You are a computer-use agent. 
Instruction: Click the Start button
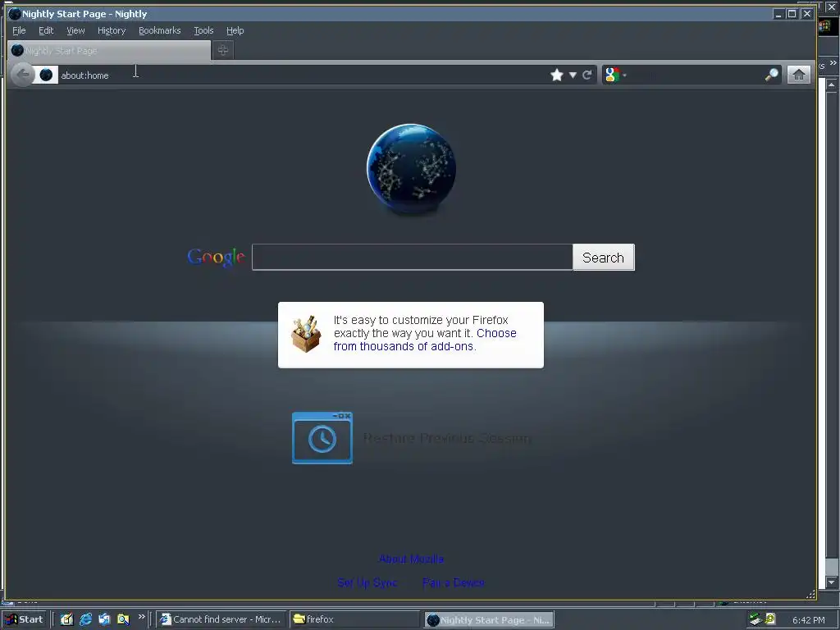25,619
